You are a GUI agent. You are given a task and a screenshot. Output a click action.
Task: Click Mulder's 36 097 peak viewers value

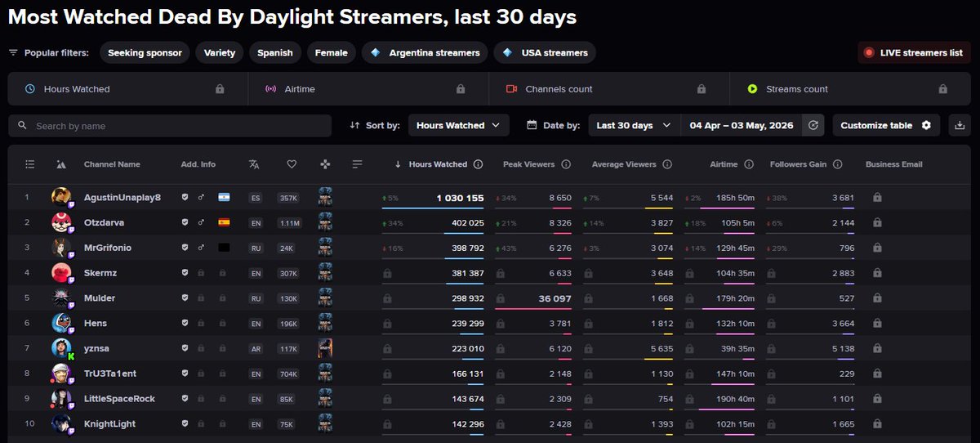(x=555, y=298)
